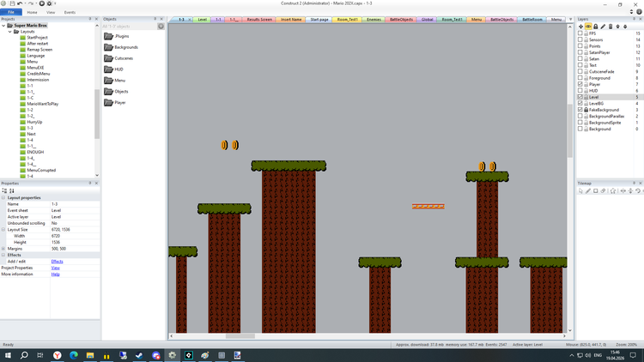Open the tab overflow dropdown arrow
The image size is (644, 362).
(x=570, y=19)
